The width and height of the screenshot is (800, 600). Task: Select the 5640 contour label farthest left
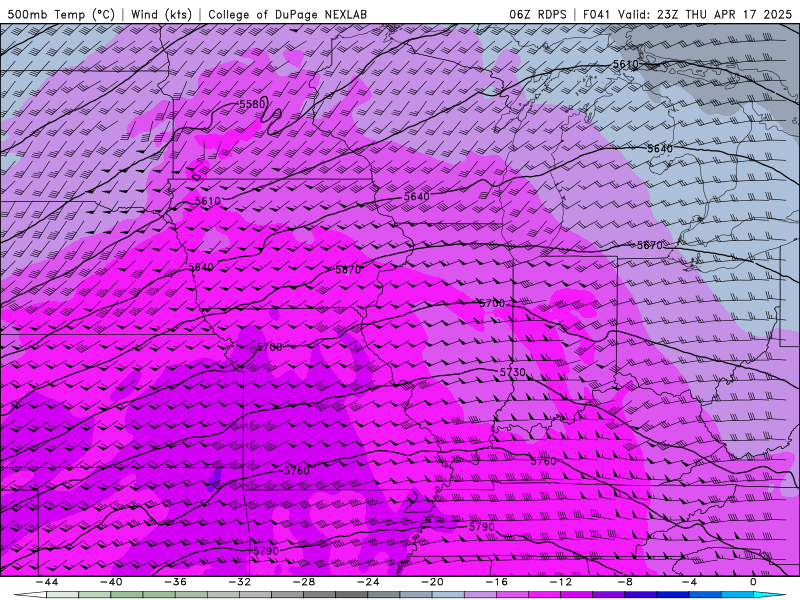201,267
